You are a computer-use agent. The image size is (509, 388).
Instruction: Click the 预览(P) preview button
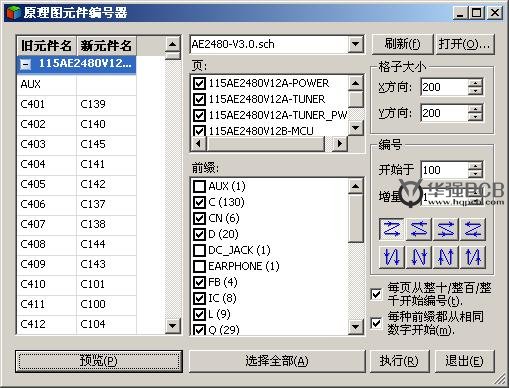[x=99, y=361]
